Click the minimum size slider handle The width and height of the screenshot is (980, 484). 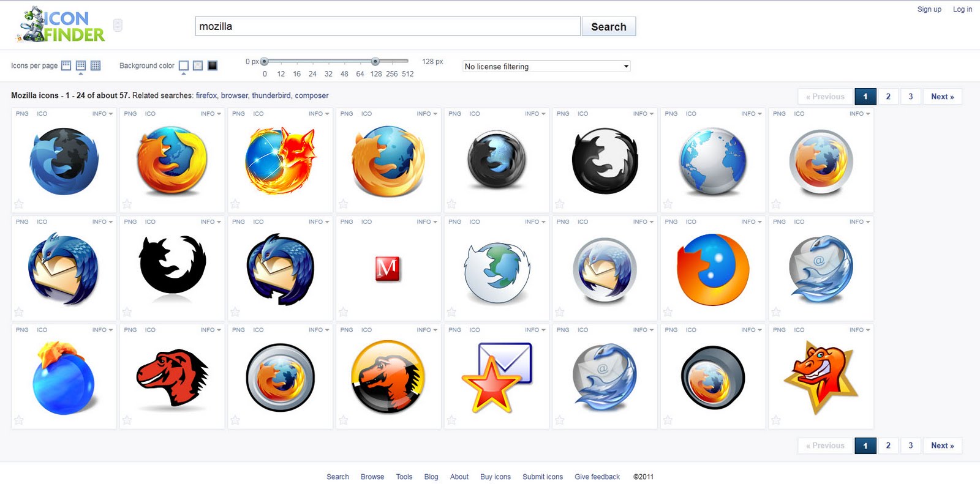265,61
